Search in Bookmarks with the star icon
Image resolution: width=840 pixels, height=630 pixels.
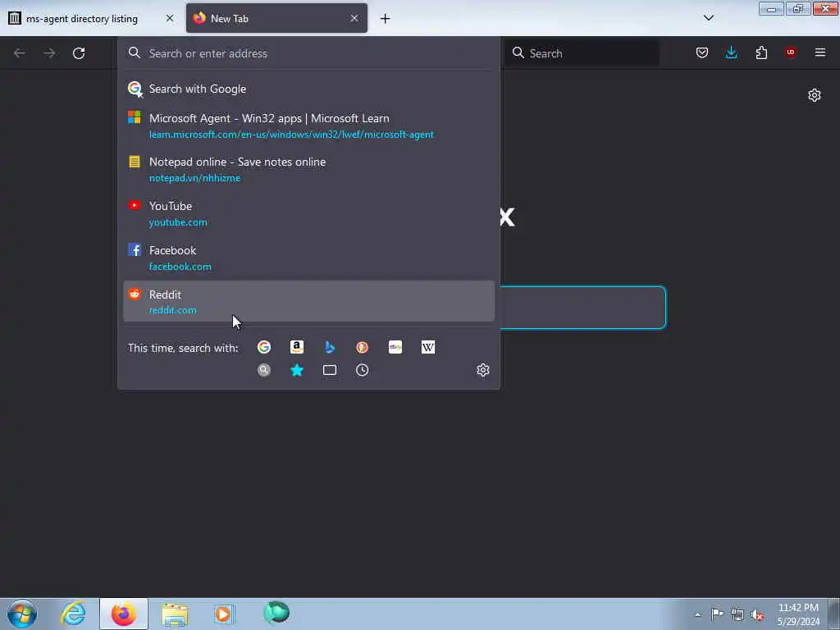297,370
